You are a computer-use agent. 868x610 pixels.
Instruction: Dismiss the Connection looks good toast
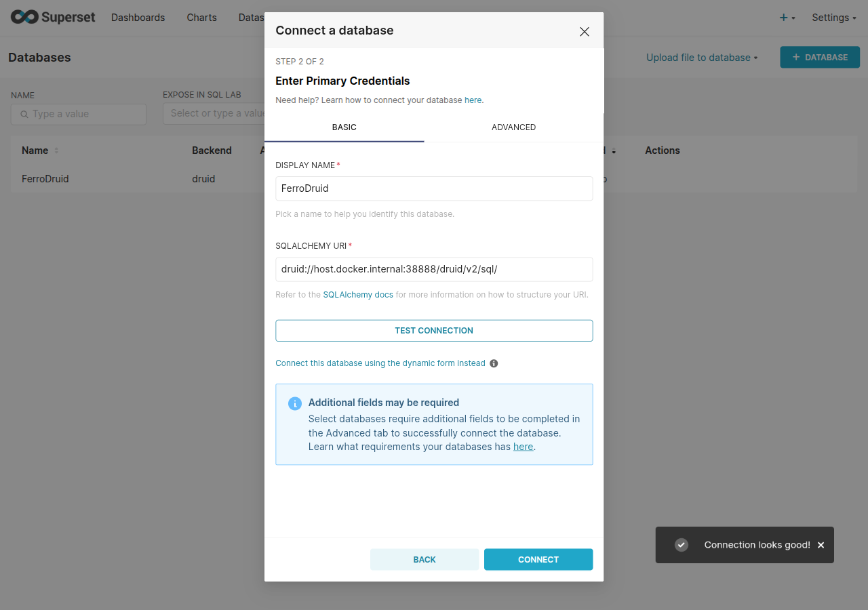[x=821, y=545]
